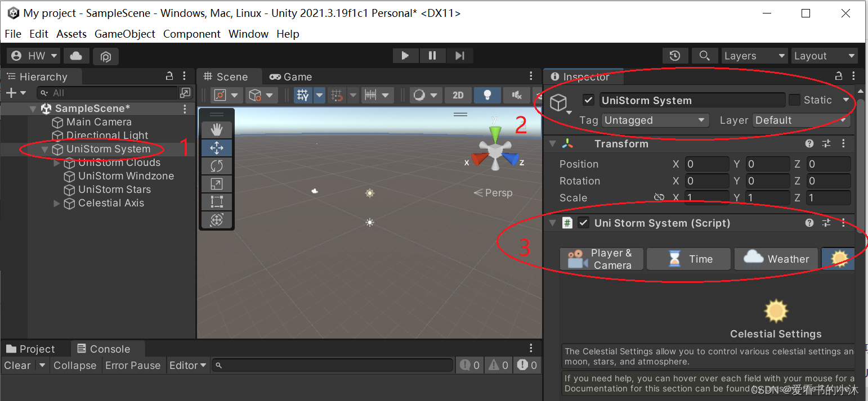Open the Component menu
This screenshot has width=868, height=401.
coord(192,34)
